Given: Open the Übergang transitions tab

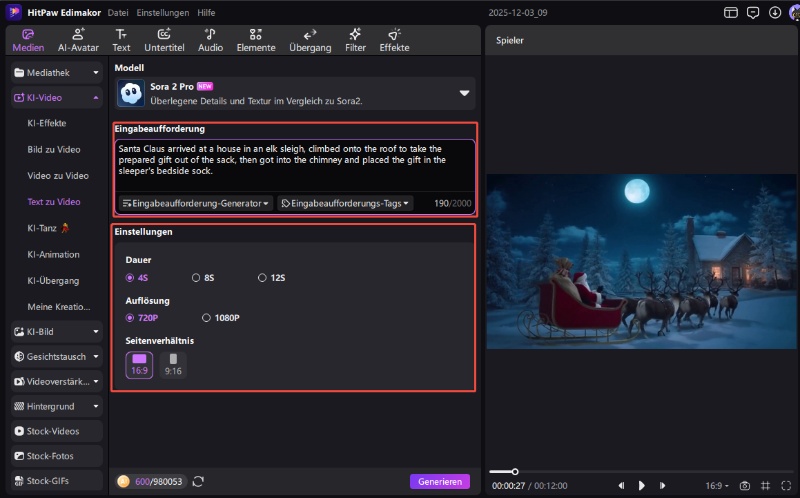Looking at the screenshot, I should tap(310, 40).
